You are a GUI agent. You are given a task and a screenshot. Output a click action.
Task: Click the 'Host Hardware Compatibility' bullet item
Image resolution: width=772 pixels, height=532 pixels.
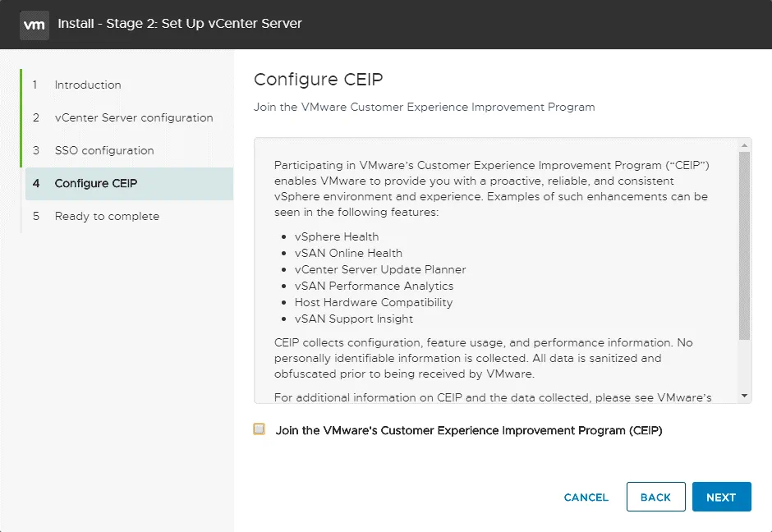[x=374, y=302]
